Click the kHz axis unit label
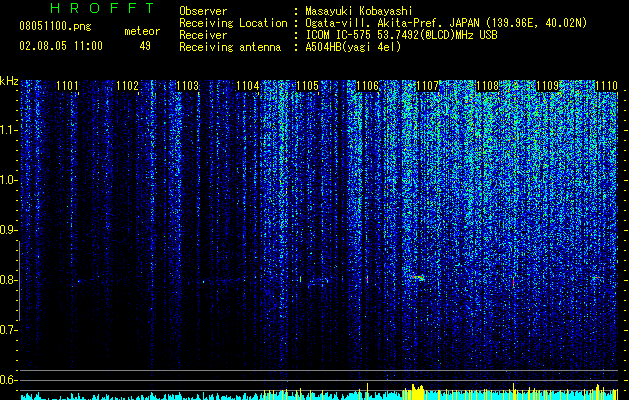Image resolution: width=629 pixels, height=400 pixels. (9, 81)
